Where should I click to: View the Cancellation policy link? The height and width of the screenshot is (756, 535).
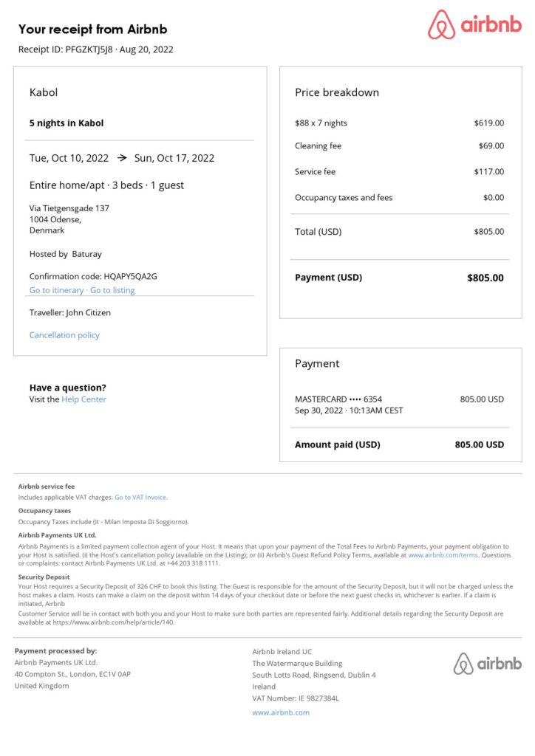coord(64,335)
